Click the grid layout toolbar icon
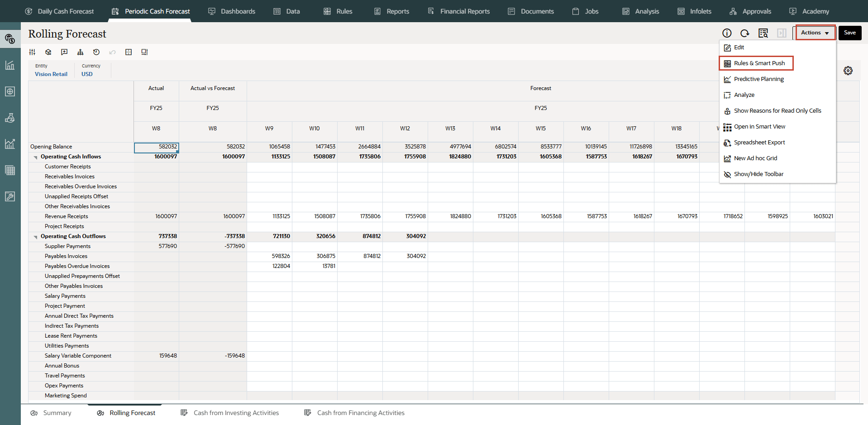Screen dimensions: 868x425 (129, 52)
